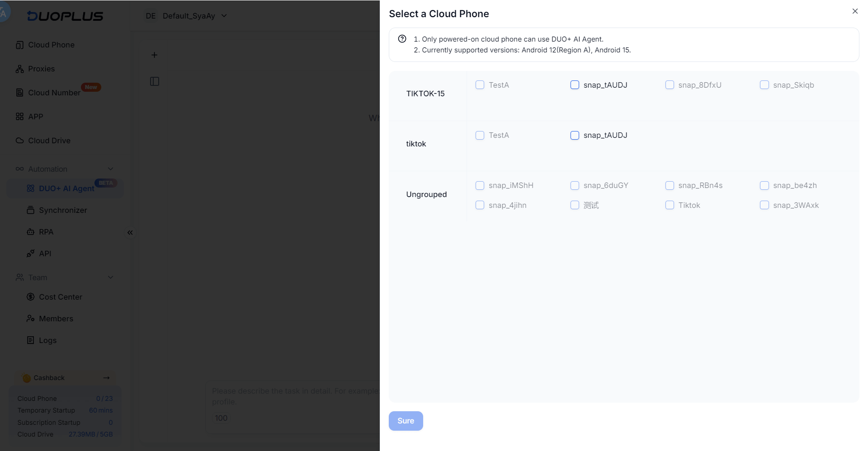Collapse the Automation section chevron
The image size is (868, 451).
110,169
